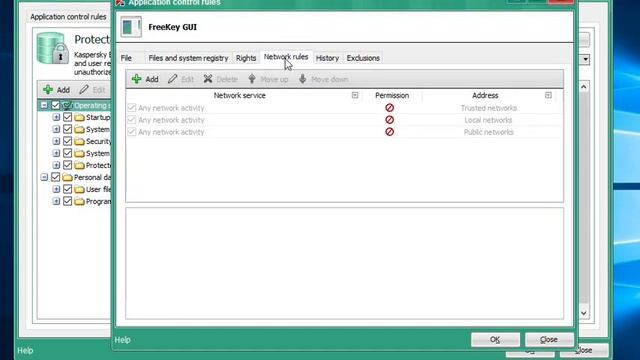Toggle checkbox for Local networks rule
The height and width of the screenshot is (360, 640).
tap(131, 120)
